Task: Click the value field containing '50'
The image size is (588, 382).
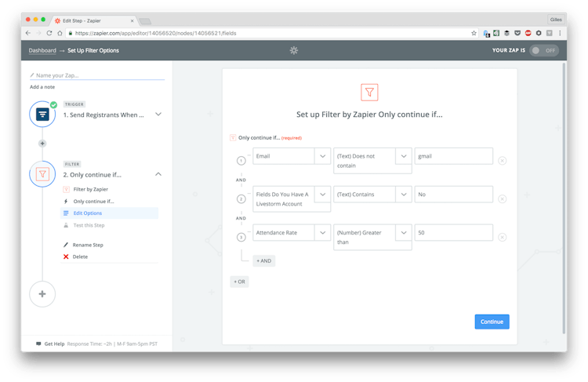Action: point(453,232)
